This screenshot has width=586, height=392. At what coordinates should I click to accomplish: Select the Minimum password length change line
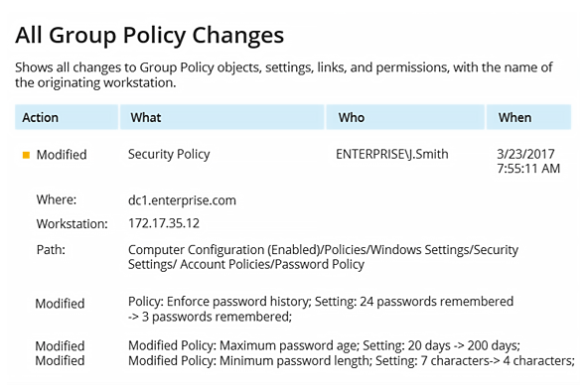[x=352, y=360]
